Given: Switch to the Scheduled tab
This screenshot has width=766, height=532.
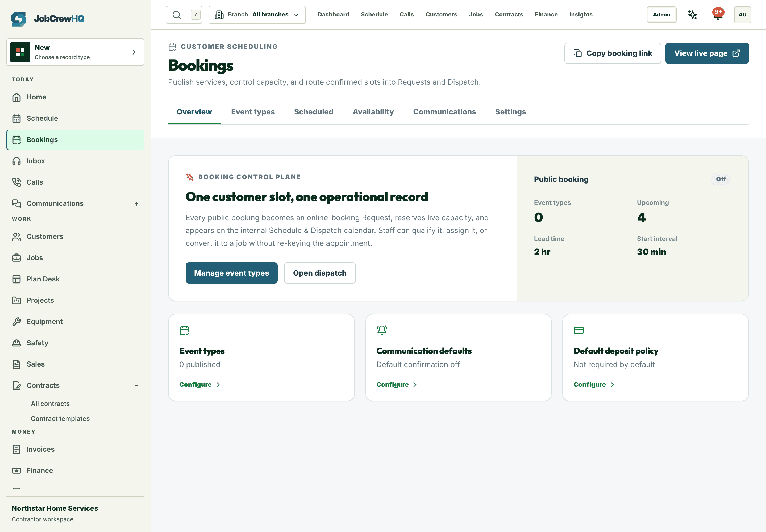Looking at the screenshot, I should click(x=314, y=112).
